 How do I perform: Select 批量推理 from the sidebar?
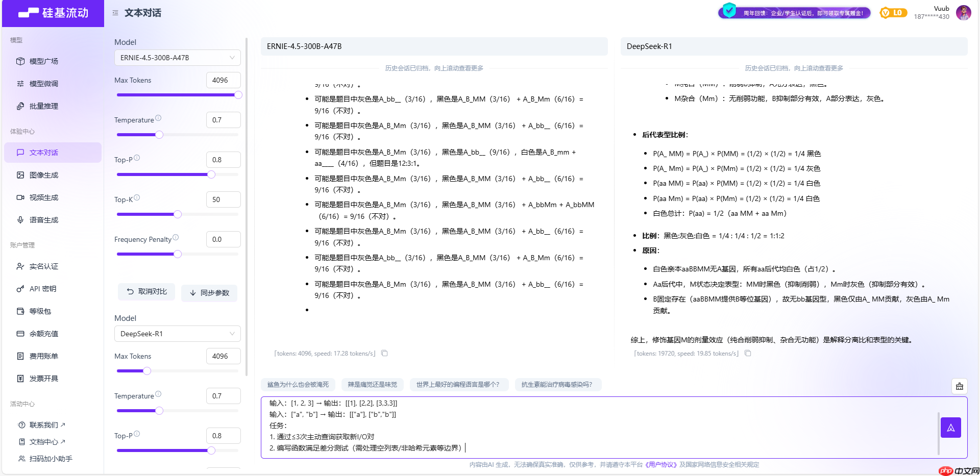click(x=44, y=106)
